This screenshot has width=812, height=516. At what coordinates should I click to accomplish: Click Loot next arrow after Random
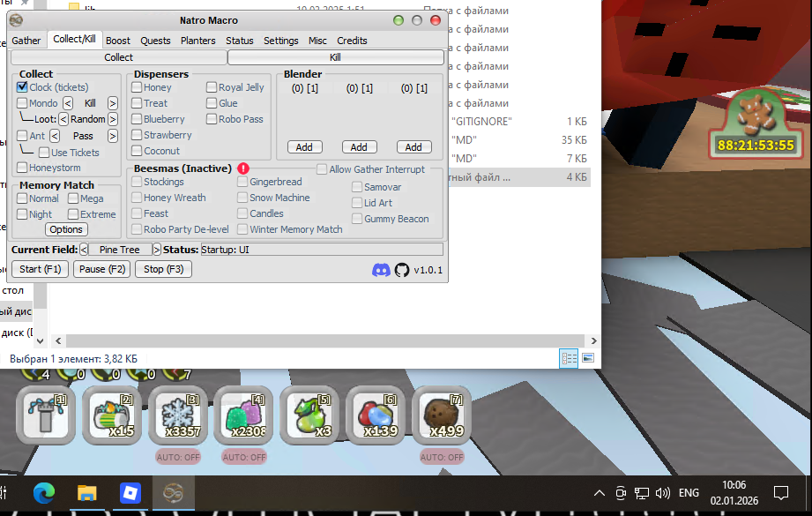click(x=112, y=119)
